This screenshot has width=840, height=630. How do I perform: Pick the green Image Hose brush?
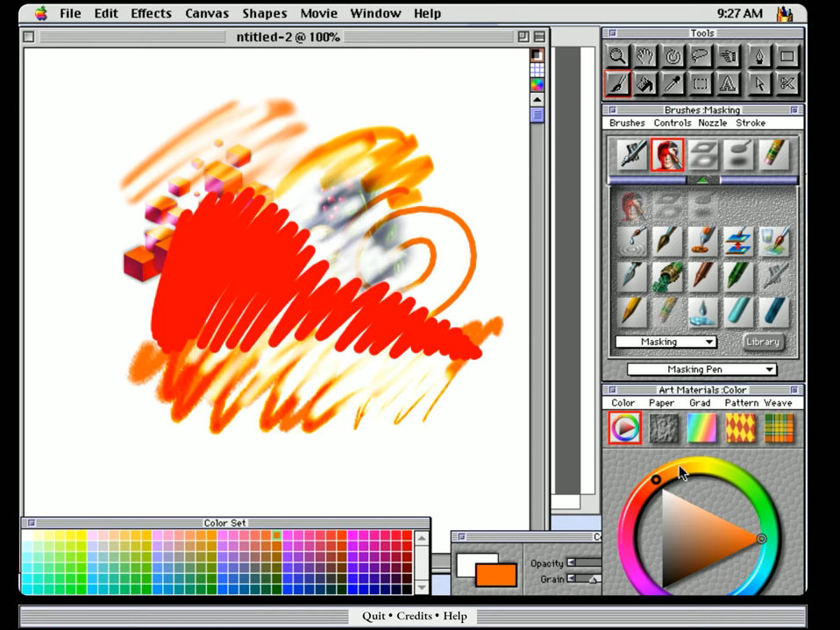[667, 276]
